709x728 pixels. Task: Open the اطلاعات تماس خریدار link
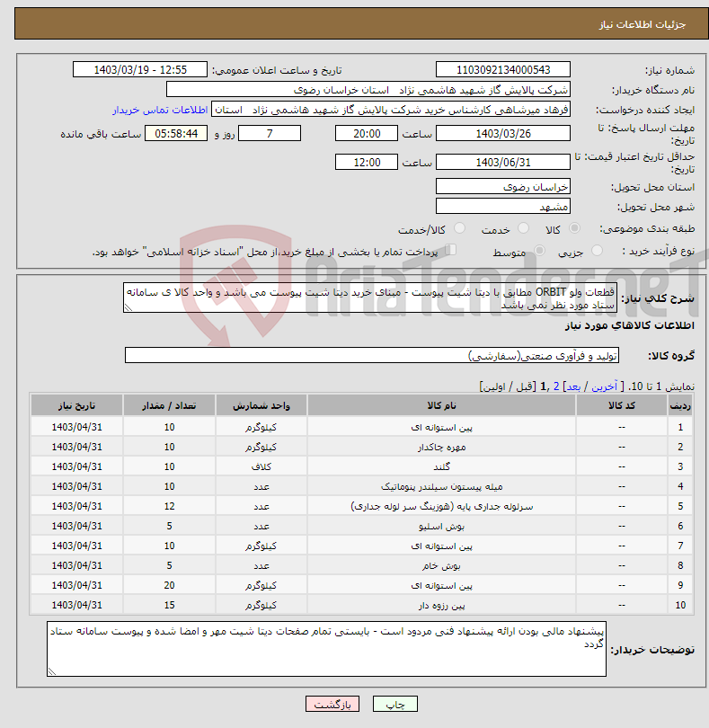click(x=160, y=110)
